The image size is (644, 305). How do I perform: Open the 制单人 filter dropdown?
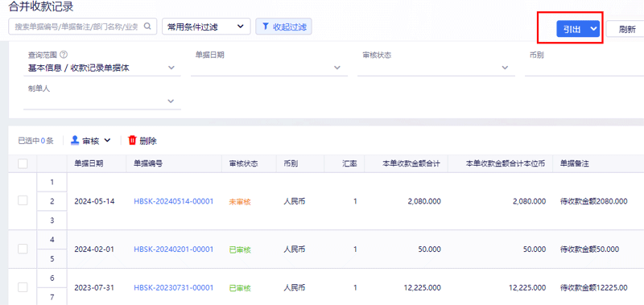coord(102,101)
